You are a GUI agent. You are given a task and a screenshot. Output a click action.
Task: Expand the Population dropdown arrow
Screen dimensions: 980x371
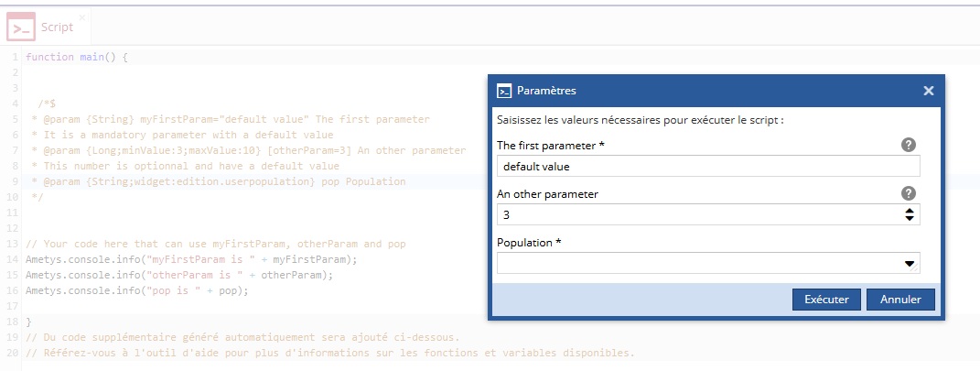pos(910,264)
